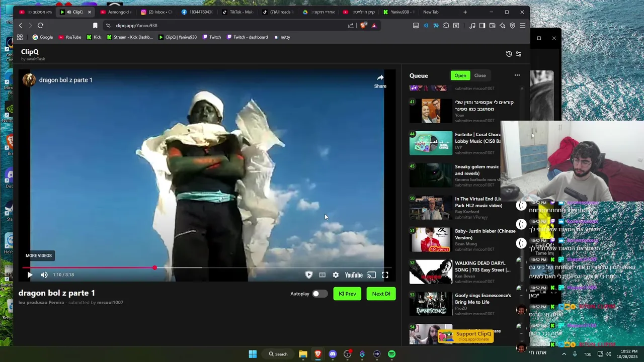Mute the video player volume
This screenshot has height=362, width=644.
(x=44, y=275)
